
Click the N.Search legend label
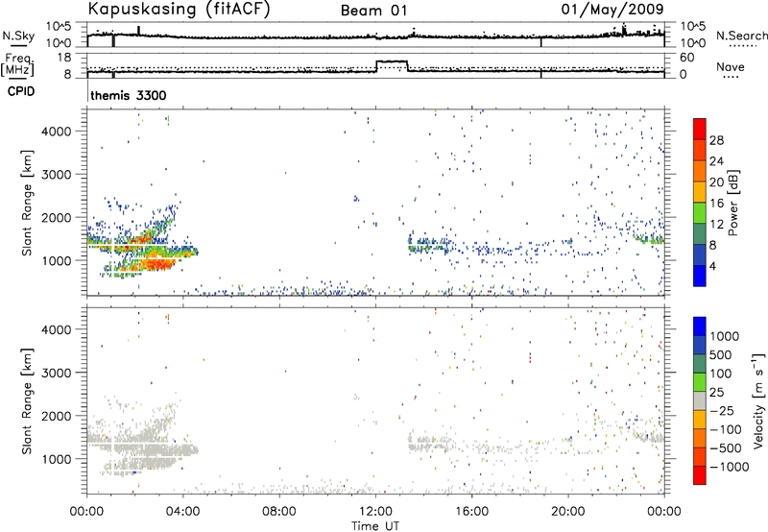(x=741, y=36)
